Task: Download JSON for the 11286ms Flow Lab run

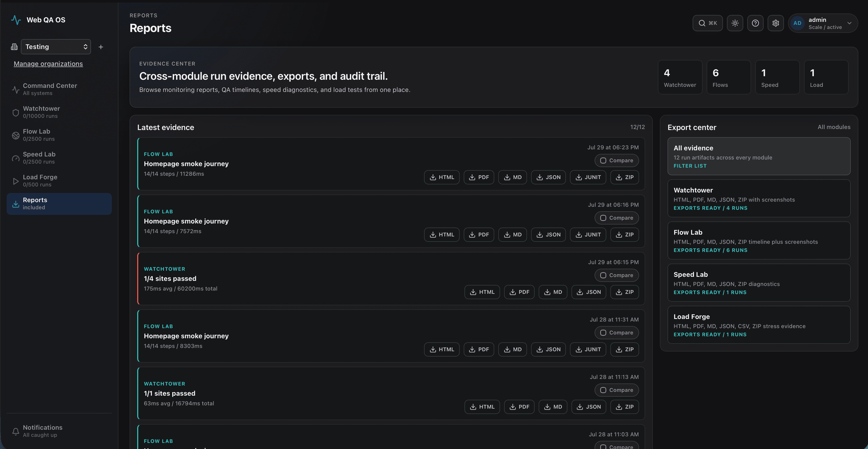Action: tap(548, 177)
